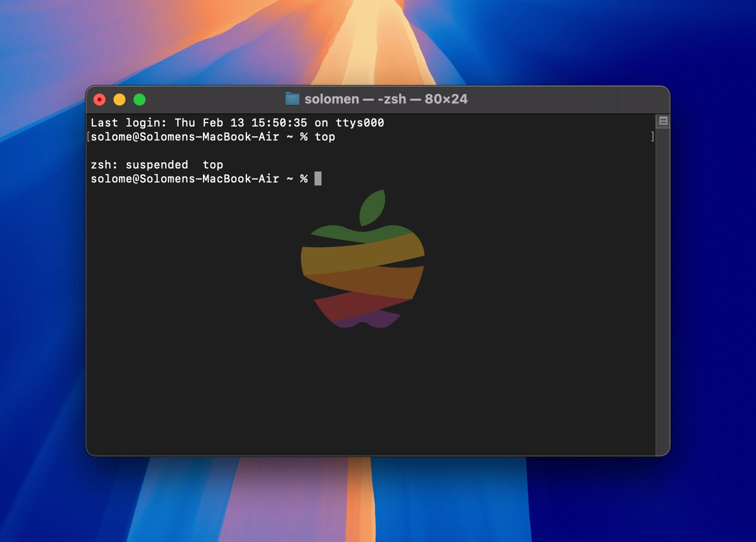
Task: Close the Terminal window with red button
Action: 99,99
